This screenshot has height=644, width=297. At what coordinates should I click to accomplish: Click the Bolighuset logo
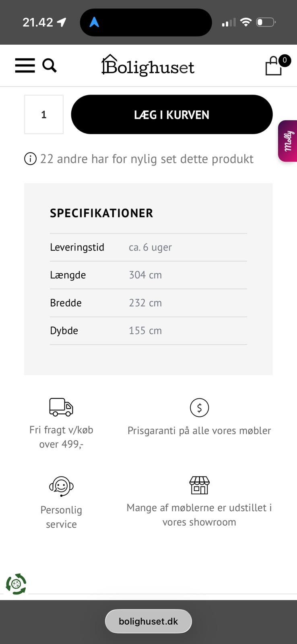(148, 66)
